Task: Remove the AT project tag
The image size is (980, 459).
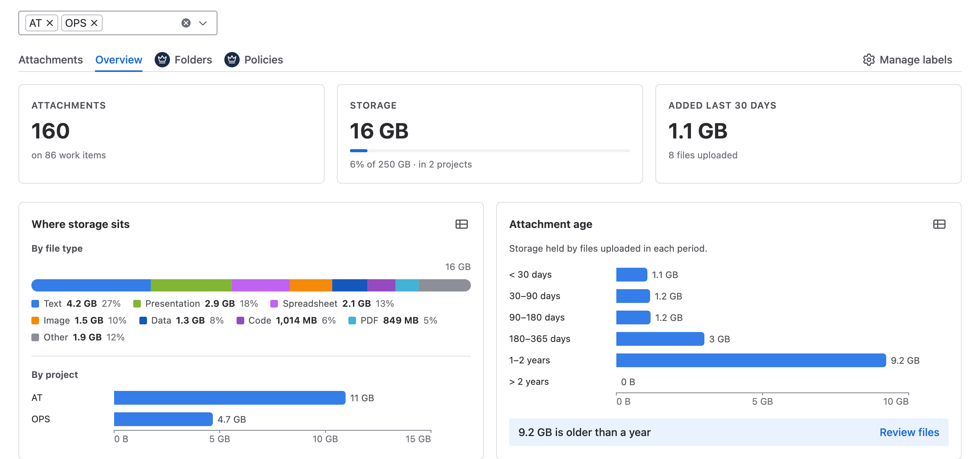Action: coord(50,23)
